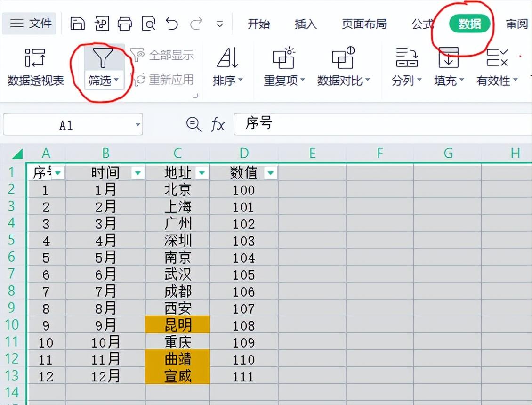Click cell 上海
The width and height of the screenshot is (532, 405).
(x=177, y=206)
